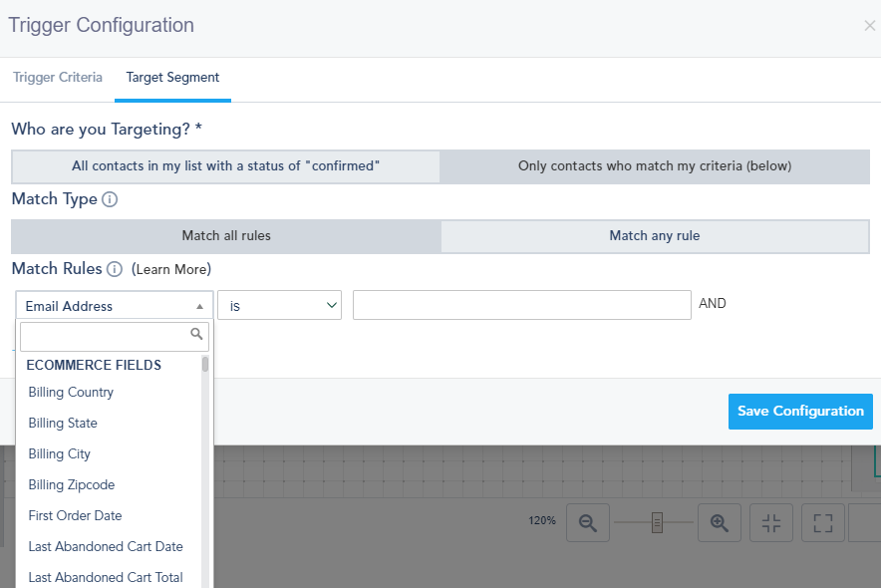Click the zoom out magnifier icon
The image size is (881, 588).
coord(588,522)
